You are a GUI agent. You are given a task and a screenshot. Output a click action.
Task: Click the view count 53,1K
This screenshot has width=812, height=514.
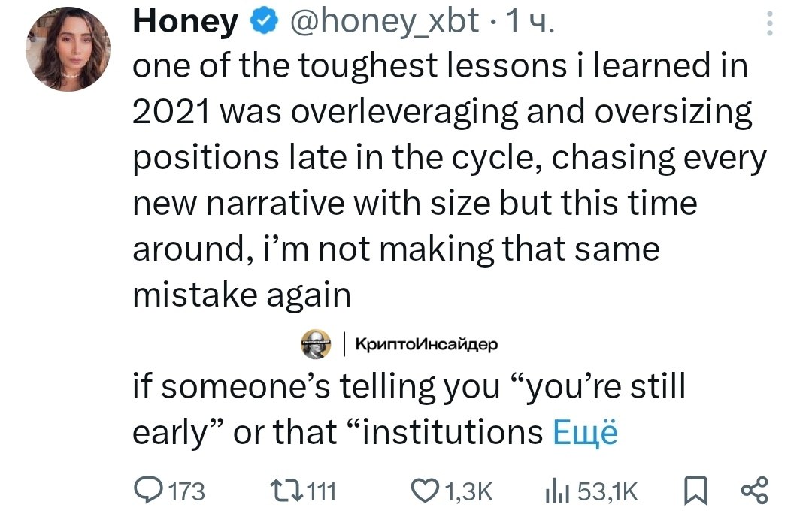pyautogui.click(x=608, y=491)
